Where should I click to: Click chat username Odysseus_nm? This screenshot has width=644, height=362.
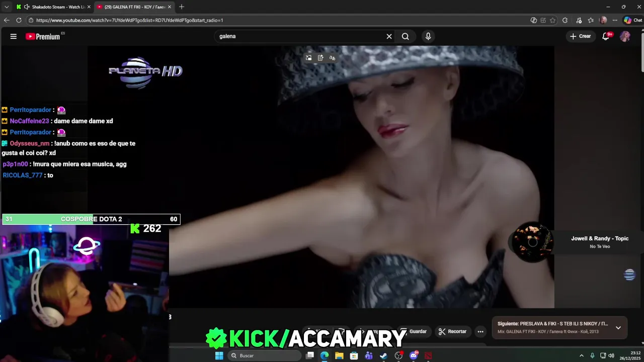[x=29, y=143]
